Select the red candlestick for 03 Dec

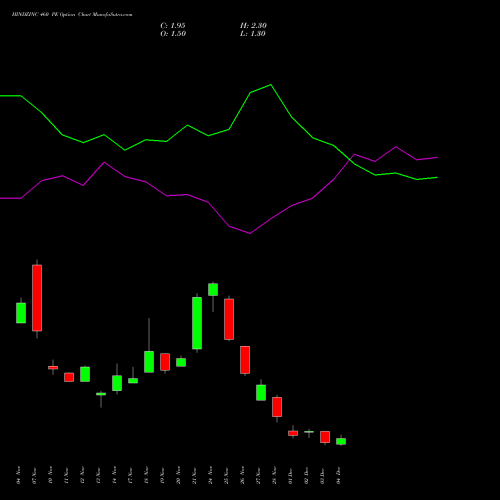point(325,437)
